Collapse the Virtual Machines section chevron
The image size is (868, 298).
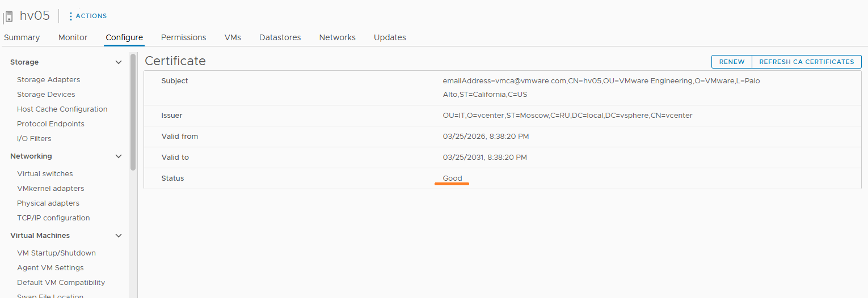point(119,236)
